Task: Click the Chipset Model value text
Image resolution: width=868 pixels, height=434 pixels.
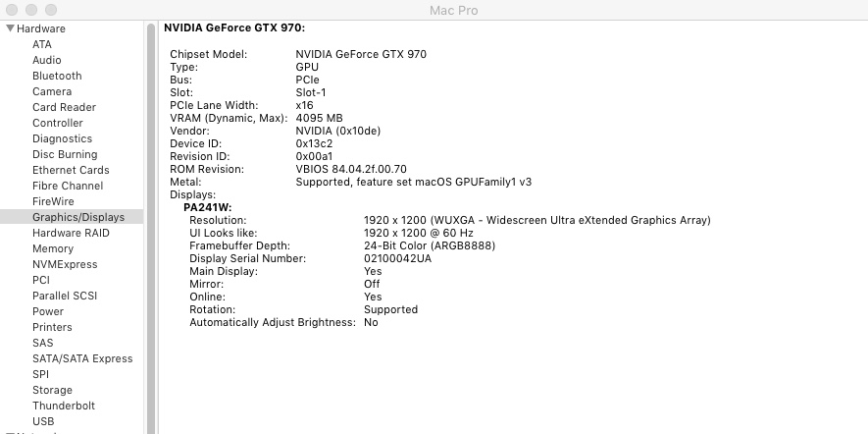Action: (x=361, y=54)
